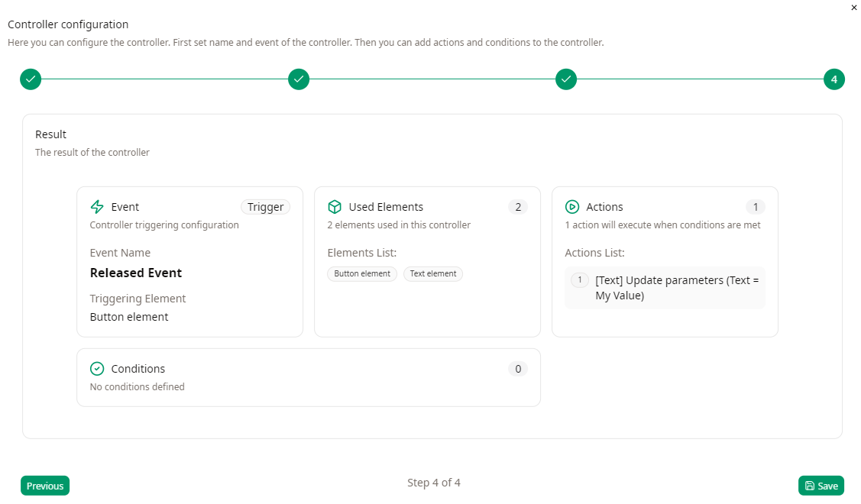Click the Used Elements count badge
861x504 pixels.
coord(518,207)
